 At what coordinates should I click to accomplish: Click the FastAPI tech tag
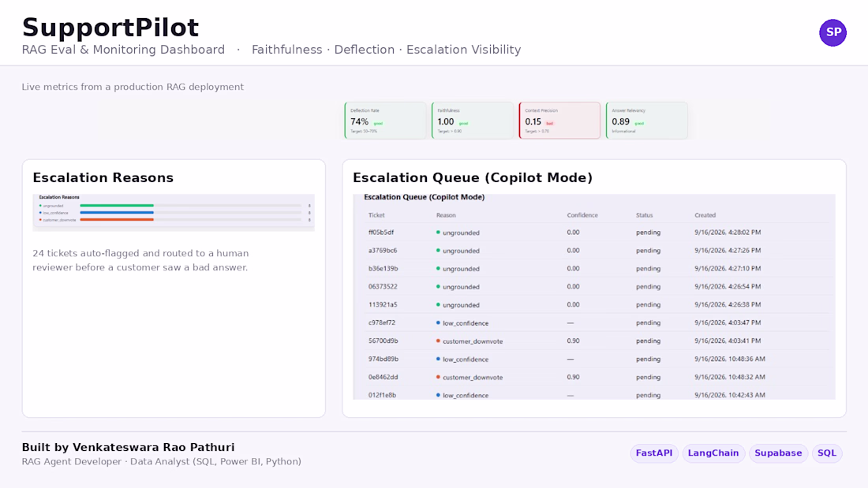(x=654, y=453)
